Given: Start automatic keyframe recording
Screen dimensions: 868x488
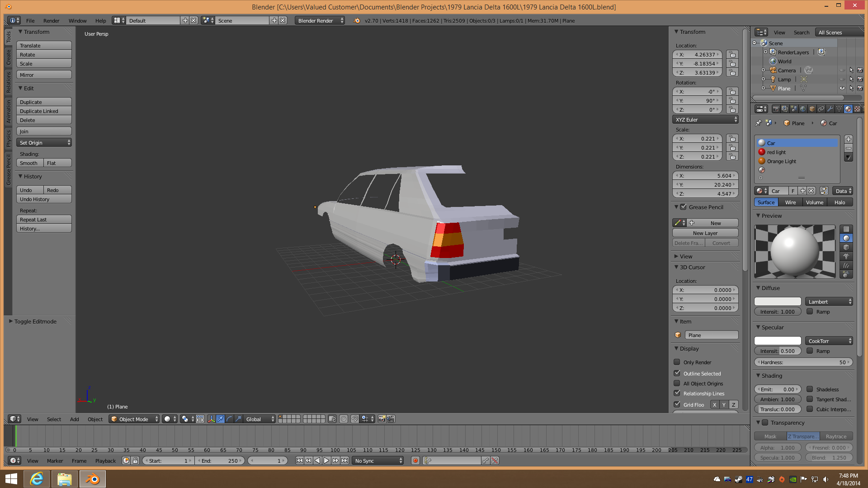Looking at the screenshot, I should [x=415, y=460].
